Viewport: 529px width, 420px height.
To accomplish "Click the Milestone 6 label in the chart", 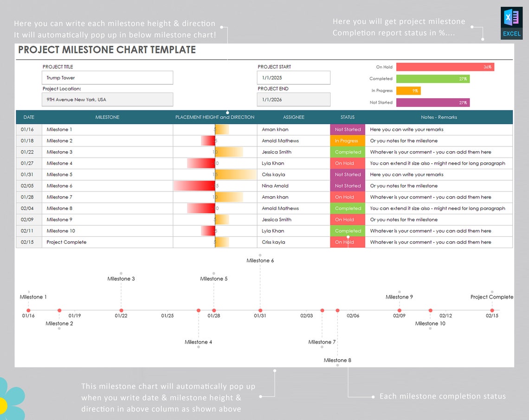I will pyautogui.click(x=260, y=261).
